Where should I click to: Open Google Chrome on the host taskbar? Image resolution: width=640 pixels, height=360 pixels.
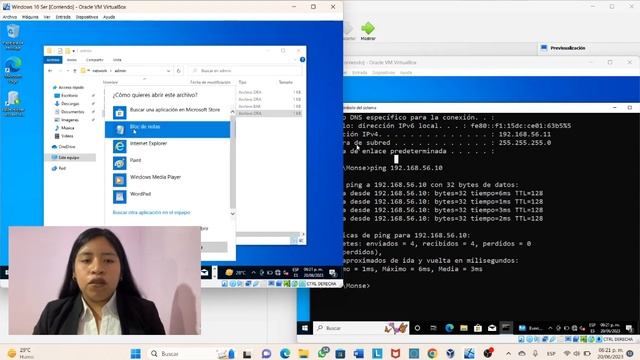432,353
